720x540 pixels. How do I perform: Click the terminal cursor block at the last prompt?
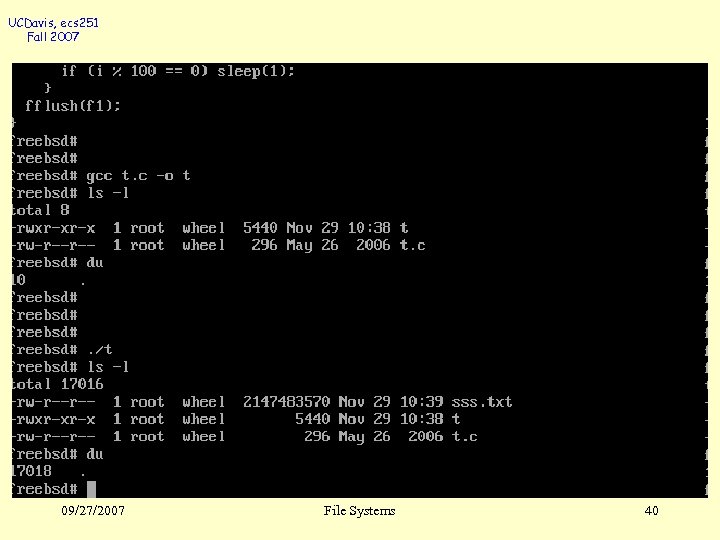tap(91, 489)
